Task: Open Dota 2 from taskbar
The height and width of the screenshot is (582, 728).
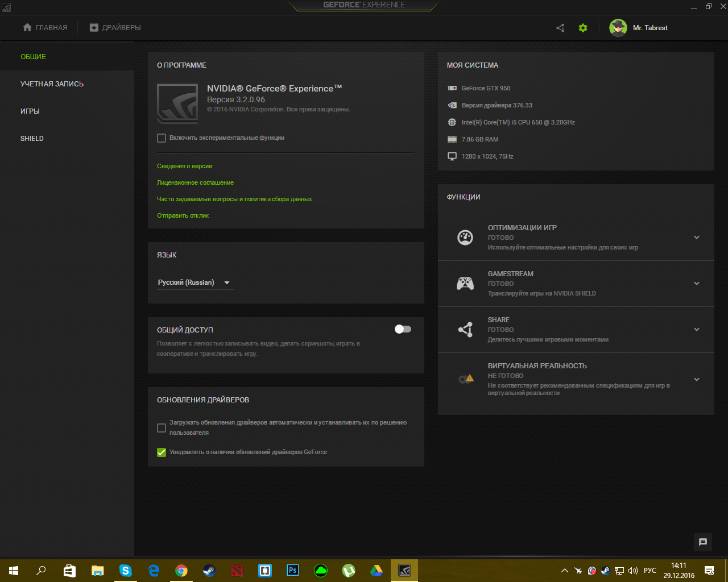Action: coord(237,571)
